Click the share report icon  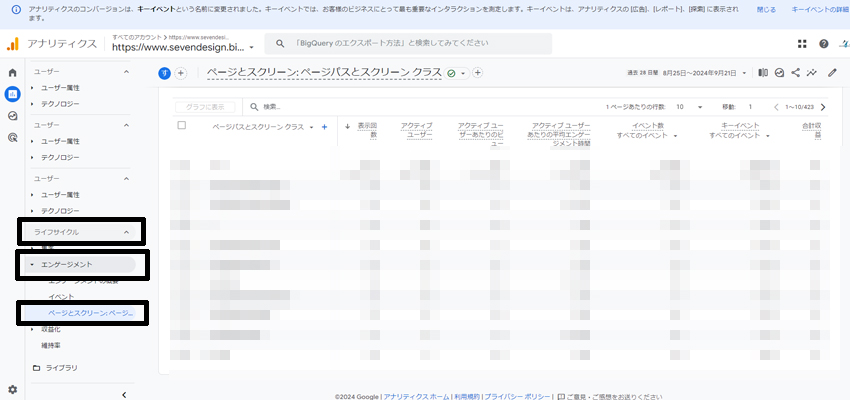tap(795, 73)
